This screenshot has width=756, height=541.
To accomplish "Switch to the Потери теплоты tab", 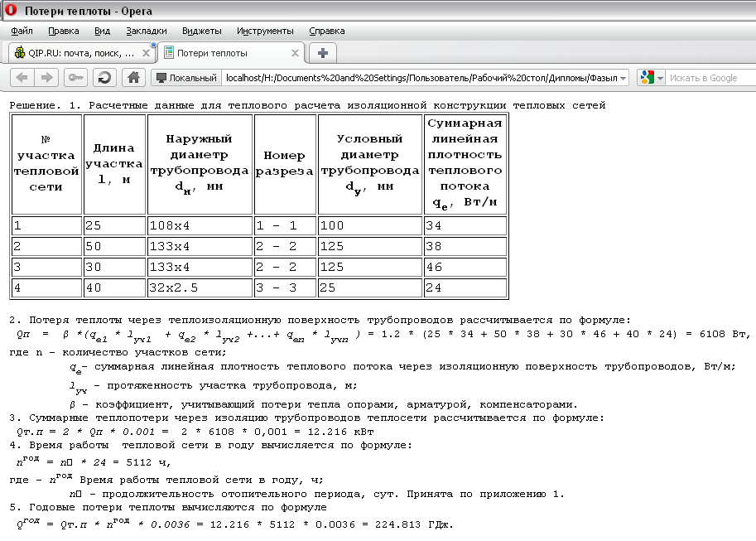I will pyautogui.click(x=231, y=52).
